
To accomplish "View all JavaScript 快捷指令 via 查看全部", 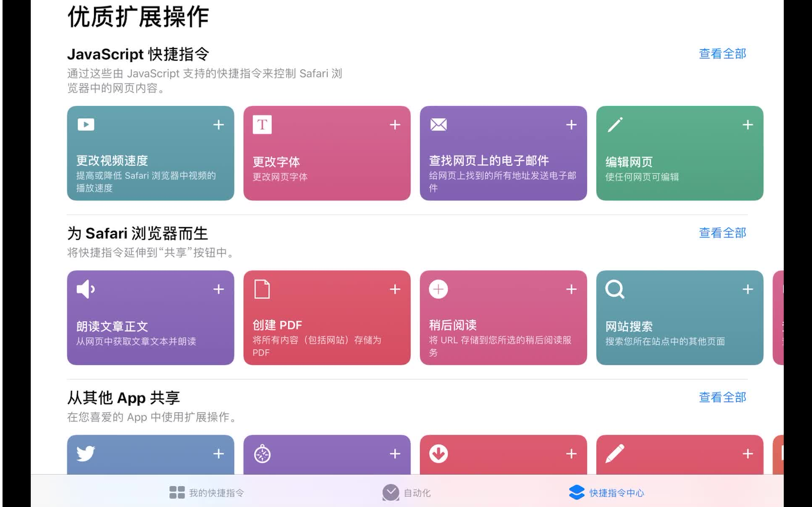I will point(723,54).
